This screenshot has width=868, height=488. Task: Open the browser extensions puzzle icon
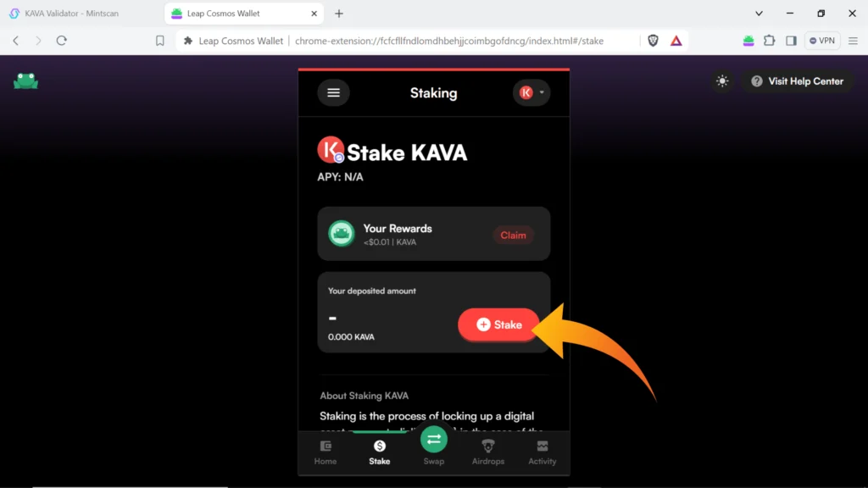pos(770,41)
